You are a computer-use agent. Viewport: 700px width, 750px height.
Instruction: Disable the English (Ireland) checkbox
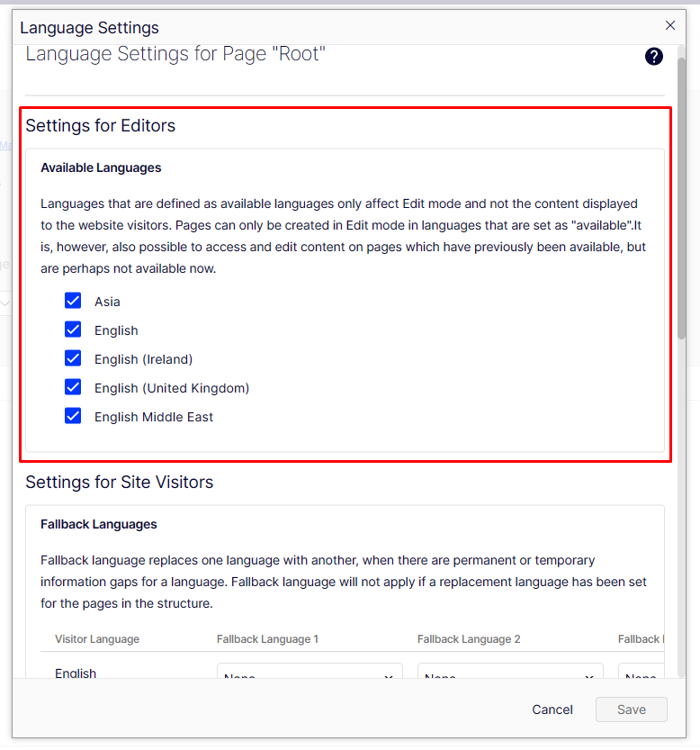click(73, 358)
